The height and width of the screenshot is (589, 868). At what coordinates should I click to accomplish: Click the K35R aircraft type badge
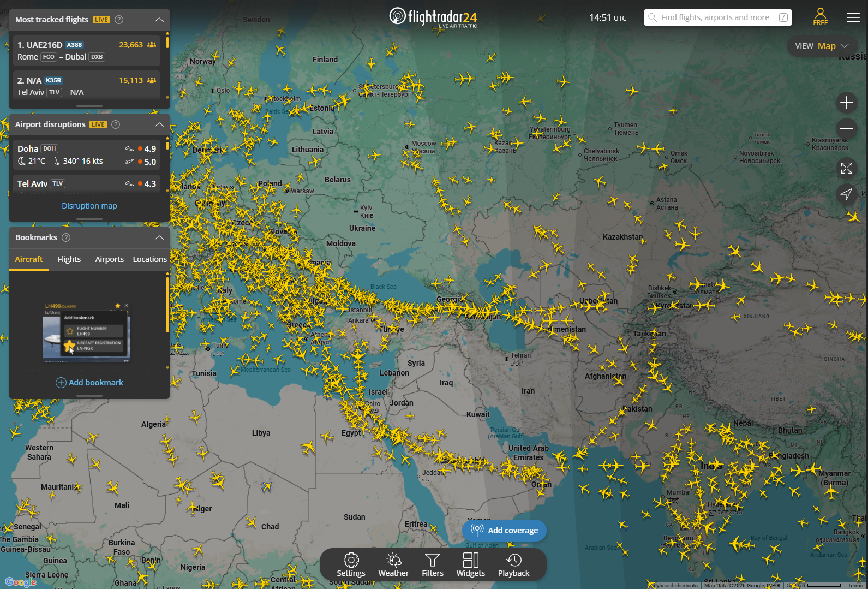click(53, 80)
